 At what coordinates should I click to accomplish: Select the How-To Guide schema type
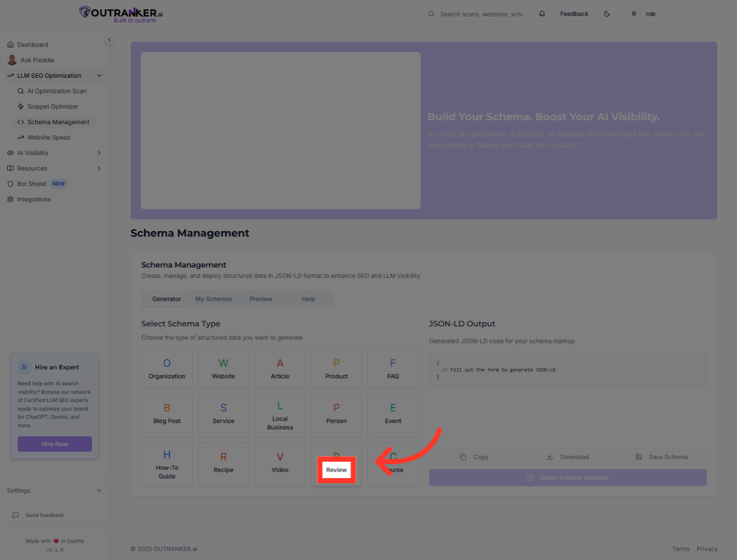point(167,464)
